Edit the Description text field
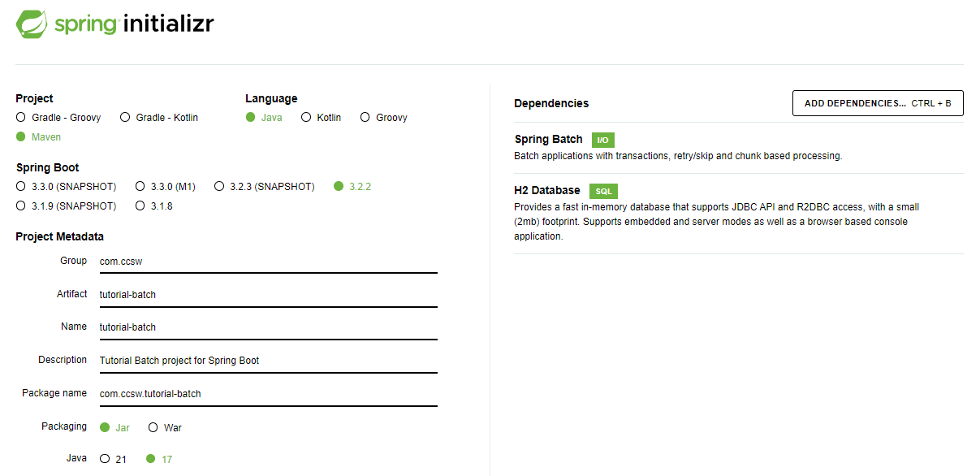Viewport: 980px width, 476px height. click(268, 361)
